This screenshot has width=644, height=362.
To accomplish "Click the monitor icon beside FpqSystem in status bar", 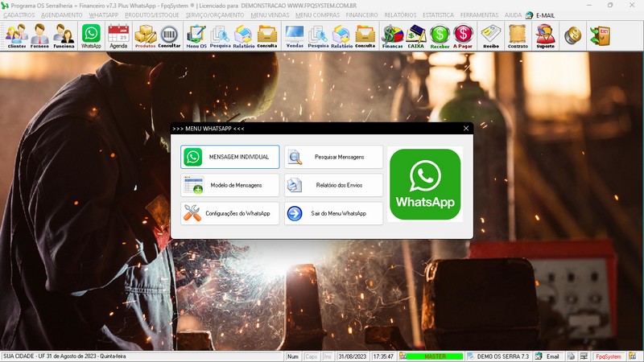I will point(584,356).
